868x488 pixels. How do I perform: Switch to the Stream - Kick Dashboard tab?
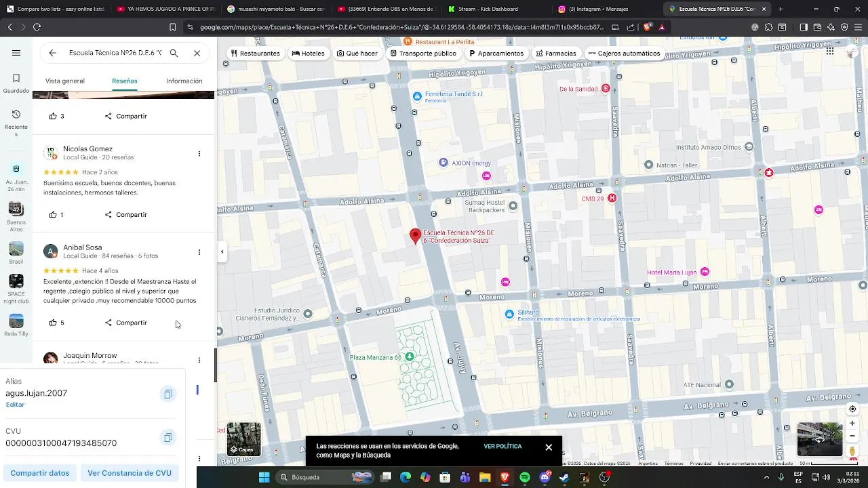(x=492, y=9)
